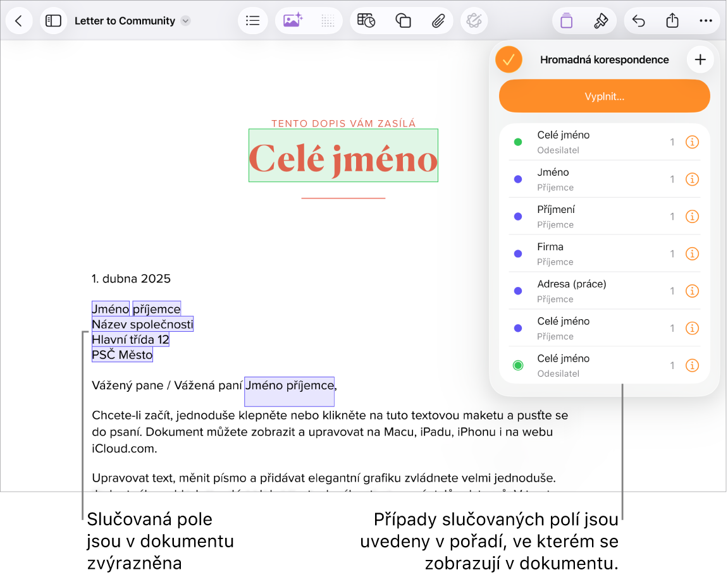Open info for first Celé jméno Odesílatel
The width and height of the screenshot is (728, 577).
coord(692,142)
